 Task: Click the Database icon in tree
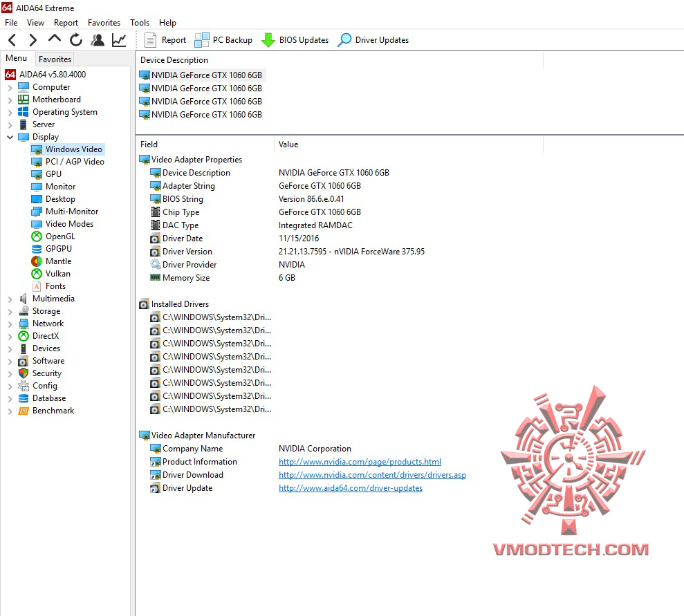(x=24, y=398)
